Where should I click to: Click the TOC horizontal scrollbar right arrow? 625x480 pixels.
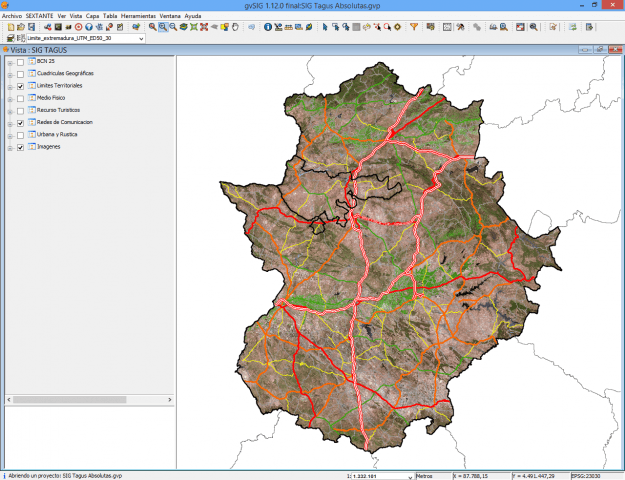click(x=170, y=399)
